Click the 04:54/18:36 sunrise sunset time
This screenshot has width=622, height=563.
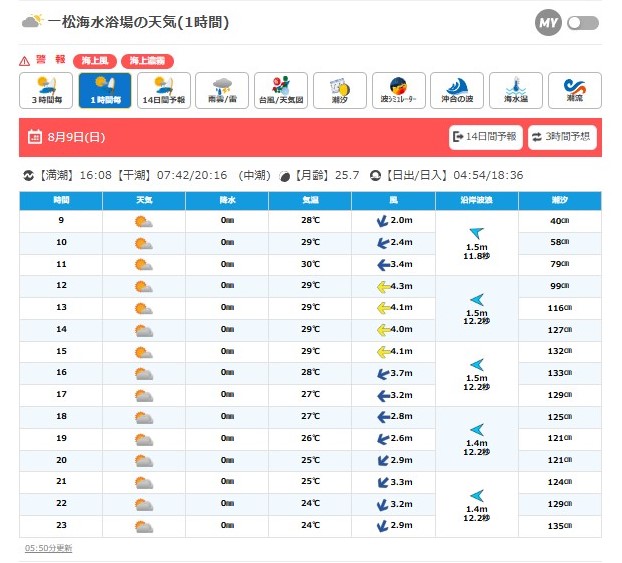pos(488,175)
